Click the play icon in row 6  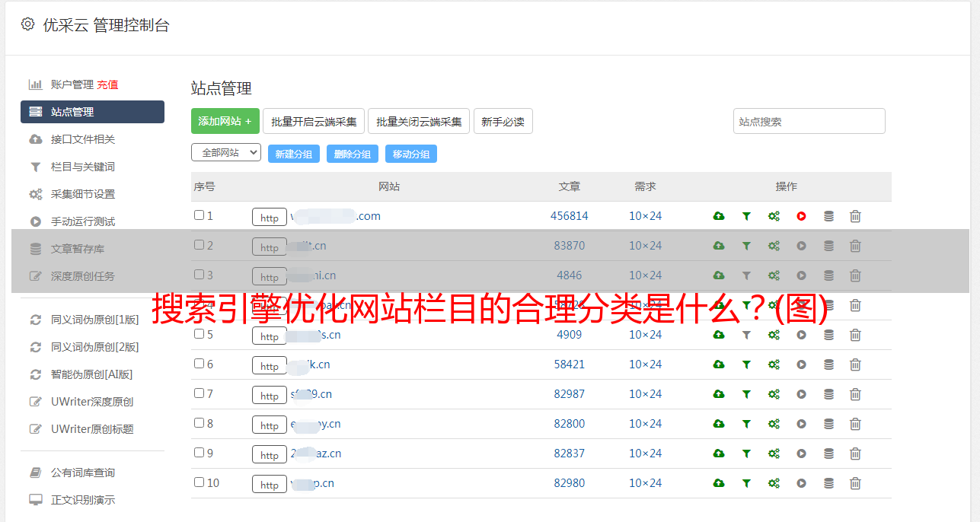click(801, 364)
